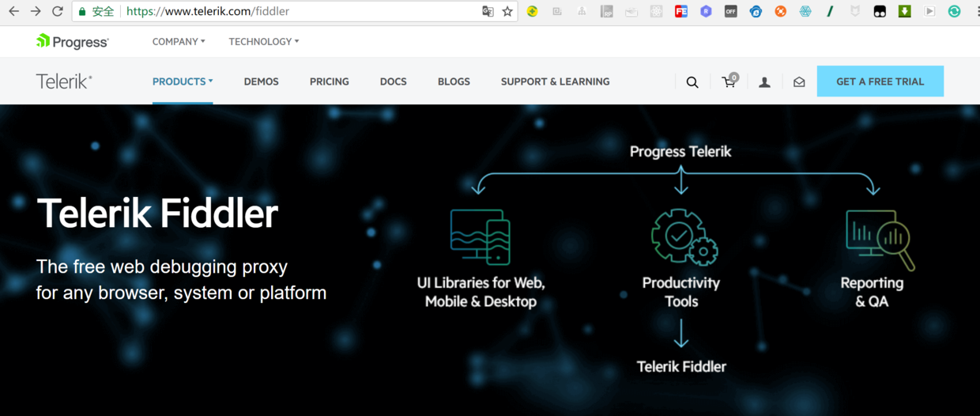Click the gray RP extension icon
The height and width of the screenshot is (416, 980).
point(606,11)
